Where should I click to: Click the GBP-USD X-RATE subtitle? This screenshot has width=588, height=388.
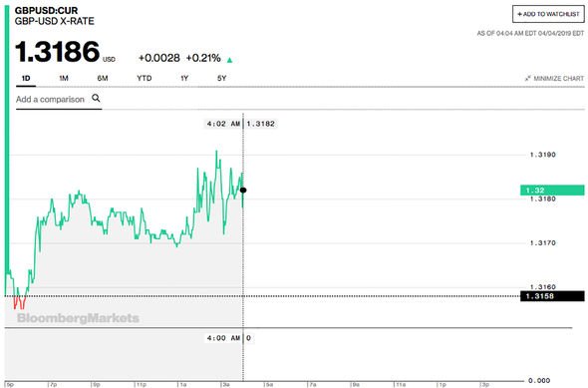point(55,21)
